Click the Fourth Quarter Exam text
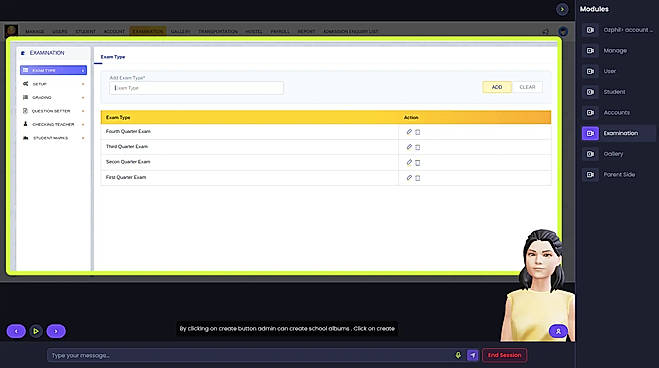 [x=128, y=131]
